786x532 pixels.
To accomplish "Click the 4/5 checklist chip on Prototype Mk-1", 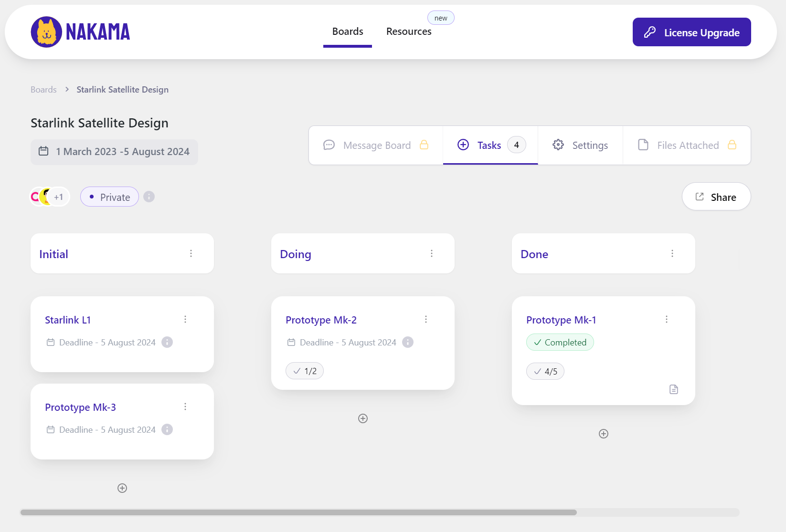I will (545, 371).
